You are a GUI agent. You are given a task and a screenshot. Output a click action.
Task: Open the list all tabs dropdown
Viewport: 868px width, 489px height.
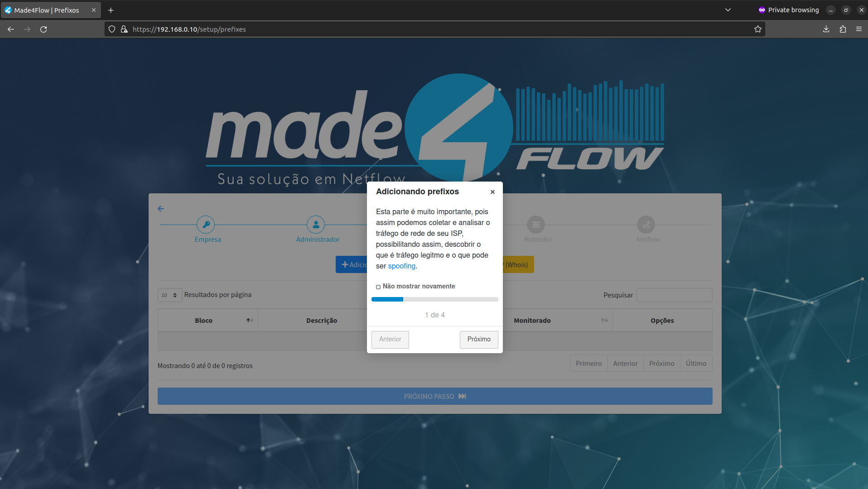tap(728, 10)
